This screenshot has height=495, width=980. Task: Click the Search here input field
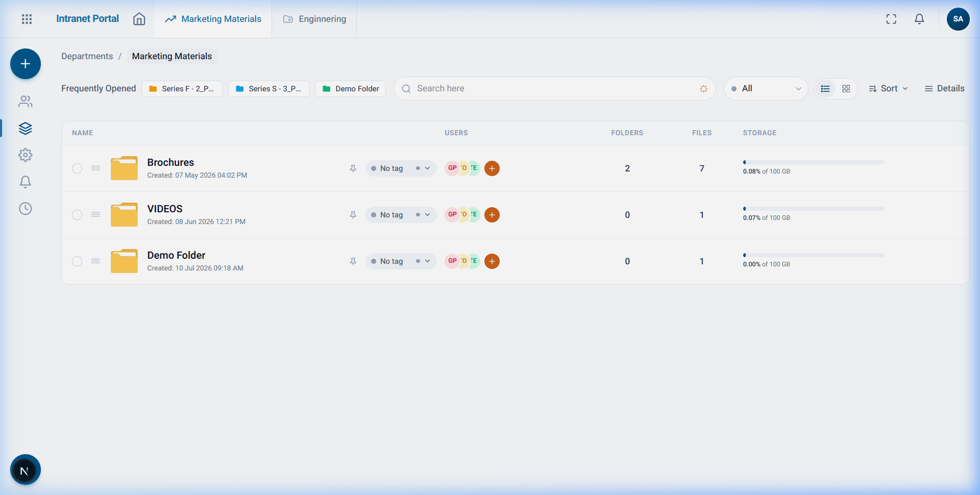click(555, 89)
